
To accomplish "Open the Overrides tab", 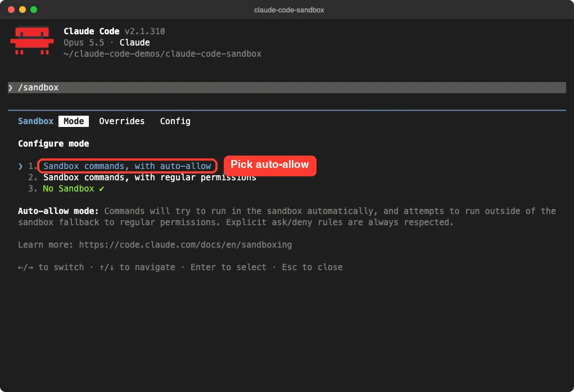I will (x=121, y=121).
